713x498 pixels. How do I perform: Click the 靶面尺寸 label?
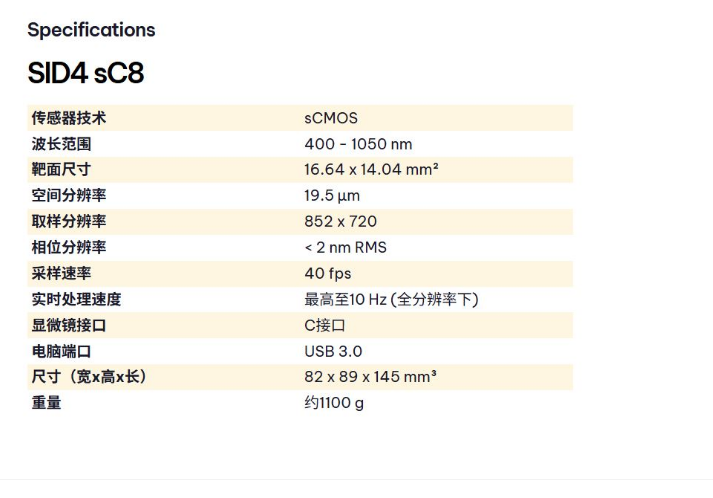(61, 170)
